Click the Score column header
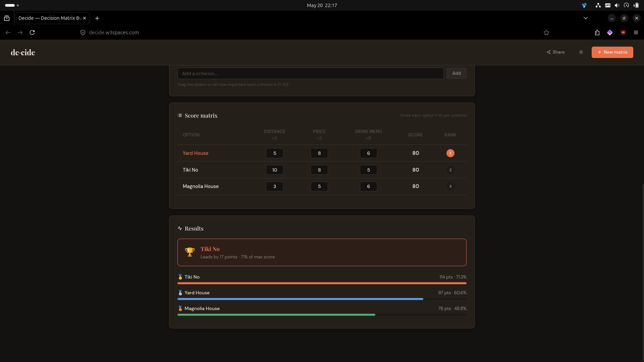 [x=415, y=135]
